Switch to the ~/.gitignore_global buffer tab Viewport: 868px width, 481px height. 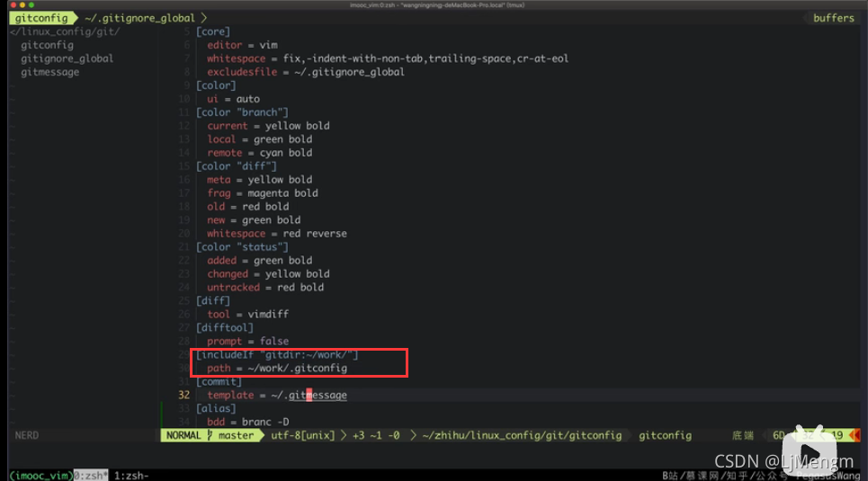139,18
